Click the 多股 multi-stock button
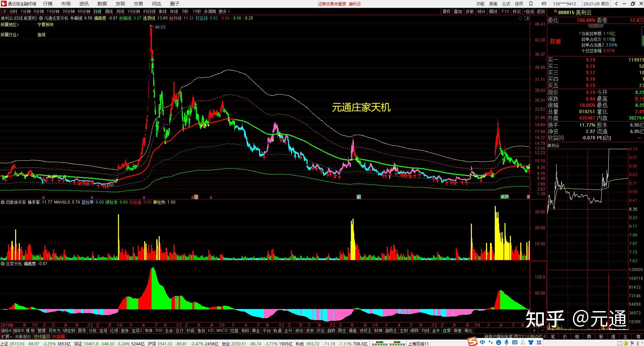The height and width of the screenshot is (346, 644). 470,11
